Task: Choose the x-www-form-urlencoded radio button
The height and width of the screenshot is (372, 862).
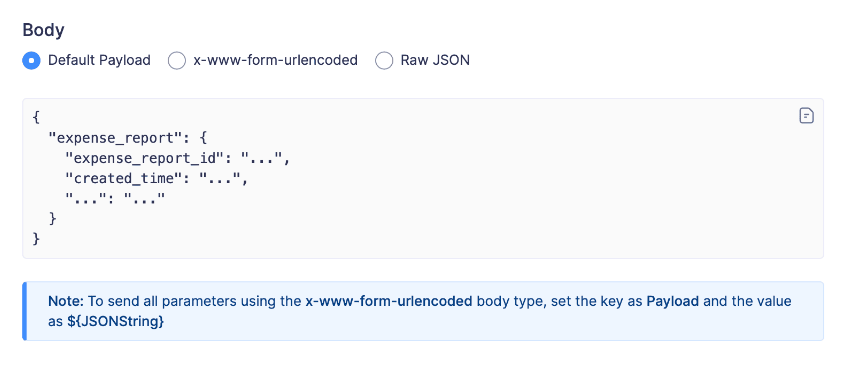Action: [x=176, y=60]
